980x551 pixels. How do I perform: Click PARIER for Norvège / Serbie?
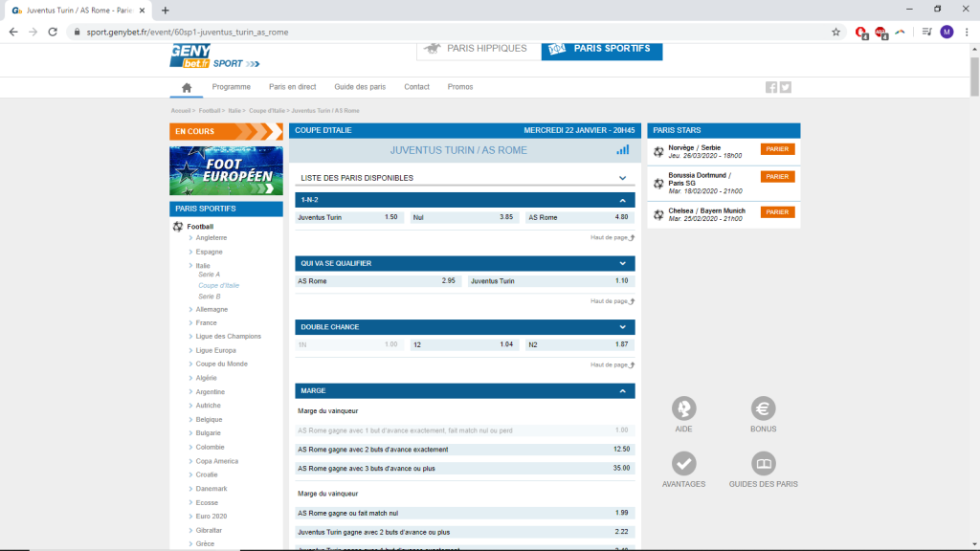click(x=777, y=149)
